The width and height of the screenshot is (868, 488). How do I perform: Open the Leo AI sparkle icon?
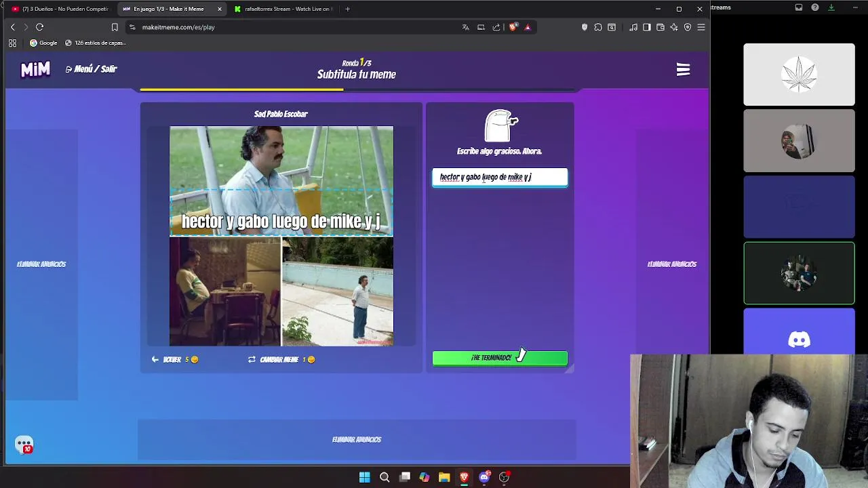pyautogui.click(x=674, y=27)
